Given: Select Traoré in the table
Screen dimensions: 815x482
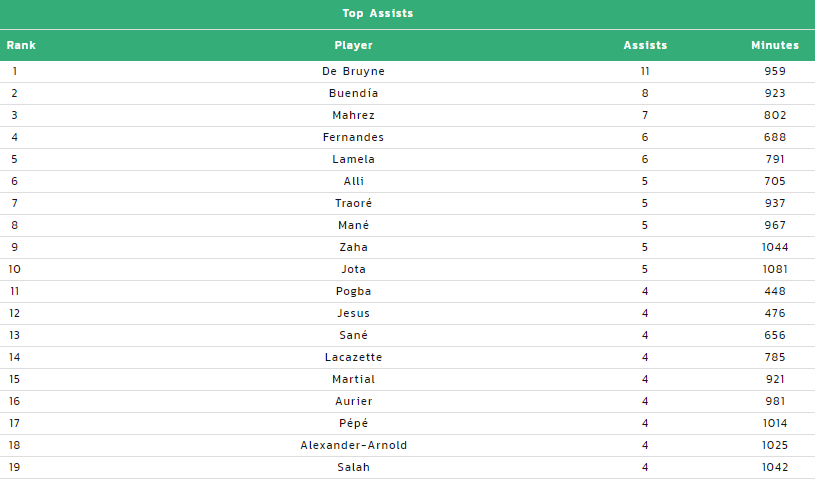Looking at the screenshot, I should (353, 203).
